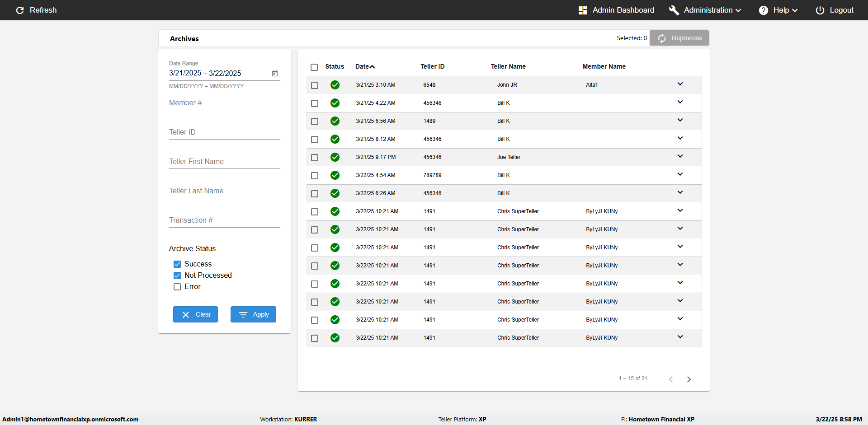The width and height of the screenshot is (868, 425).
Task: Select all rows with header checkbox
Action: 314,67
